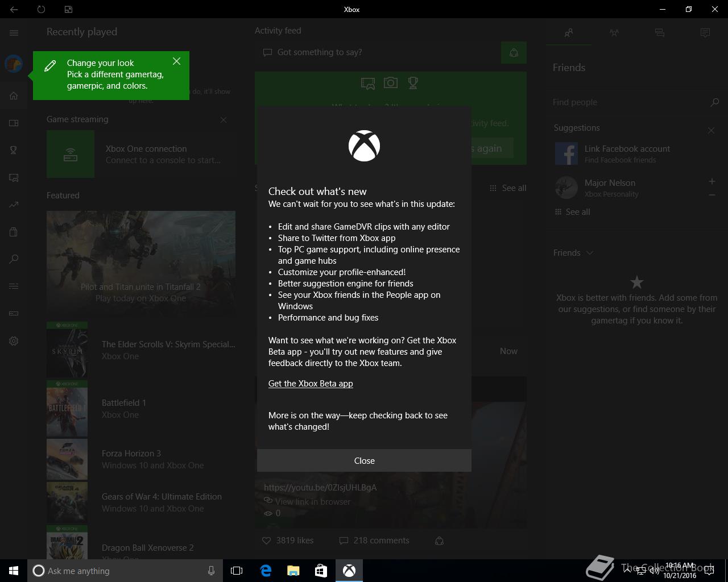Open The Elder Scrolls V: Skyrim Special entry
Image resolution: width=728 pixels, height=582 pixels.
(141, 350)
